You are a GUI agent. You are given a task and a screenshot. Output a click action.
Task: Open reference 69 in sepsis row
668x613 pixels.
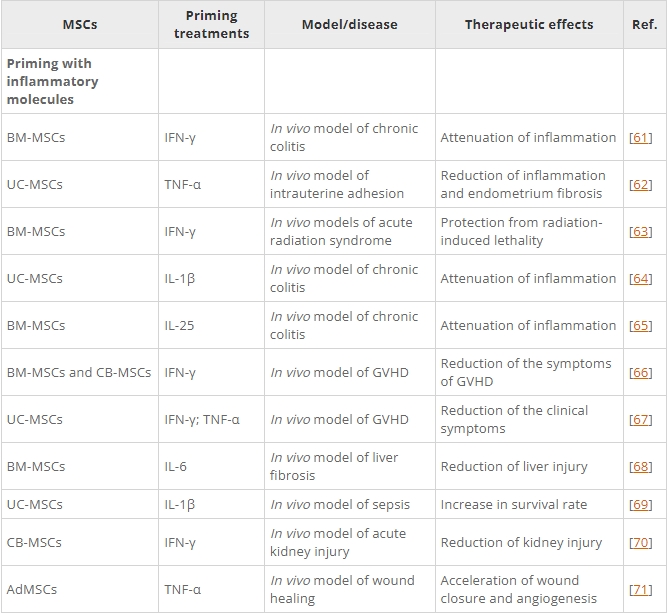pos(640,504)
